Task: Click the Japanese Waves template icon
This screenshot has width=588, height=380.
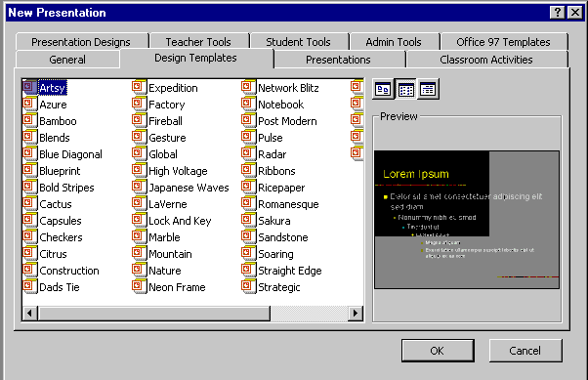Action: (x=139, y=187)
